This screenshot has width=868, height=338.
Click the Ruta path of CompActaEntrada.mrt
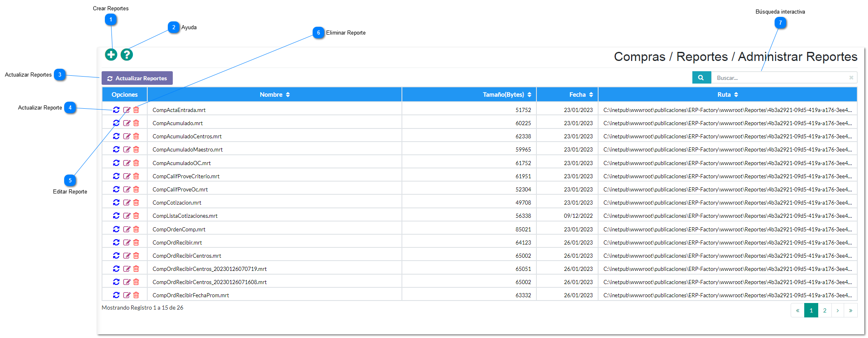[x=728, y=110]
